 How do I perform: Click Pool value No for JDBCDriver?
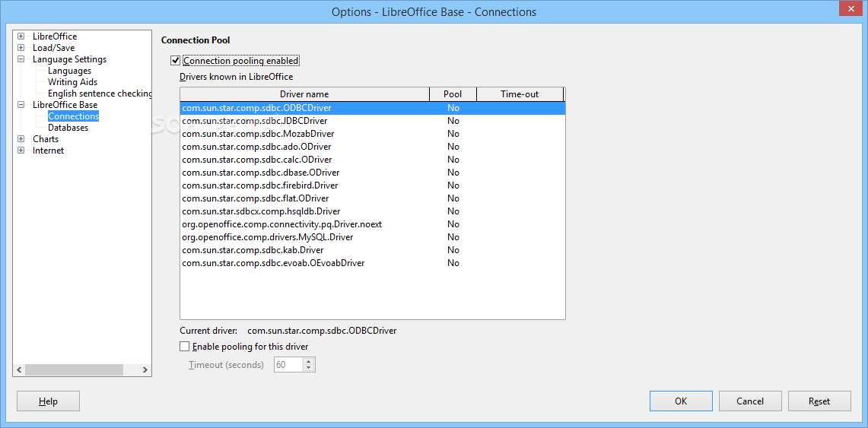[x=453, y=121]
